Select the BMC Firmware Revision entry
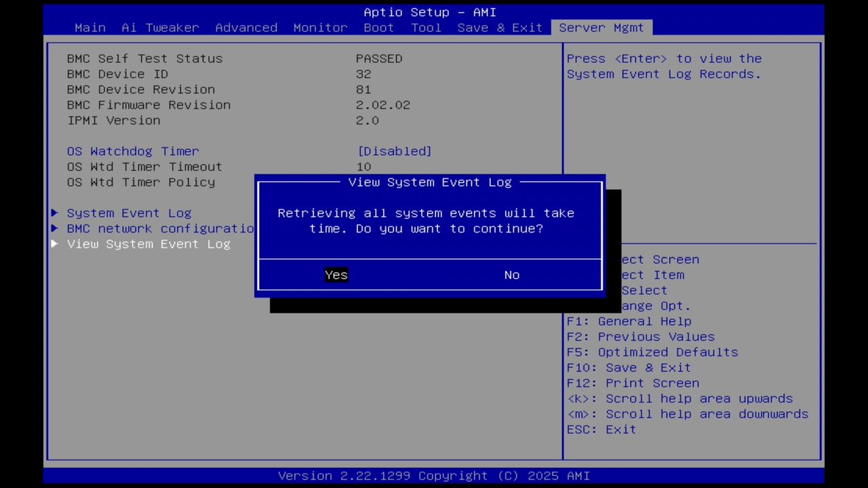The image size is (868, 488). pyautogui.click(x=149, y=104)
